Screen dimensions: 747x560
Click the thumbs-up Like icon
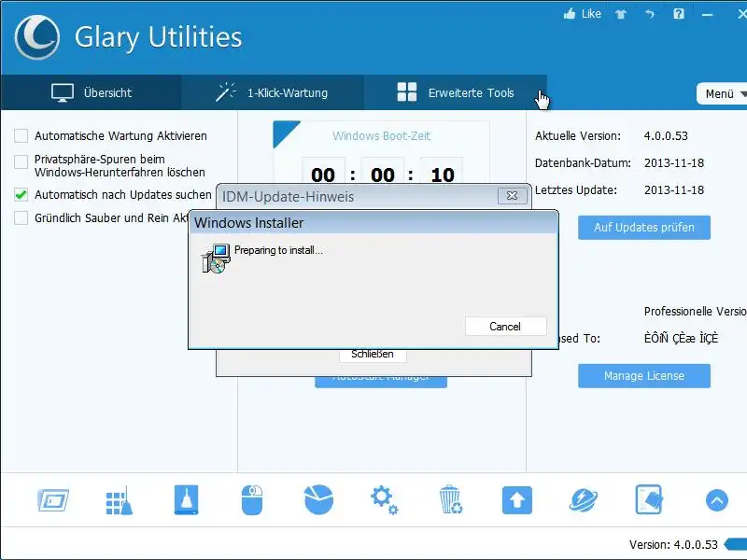point(570,14)
